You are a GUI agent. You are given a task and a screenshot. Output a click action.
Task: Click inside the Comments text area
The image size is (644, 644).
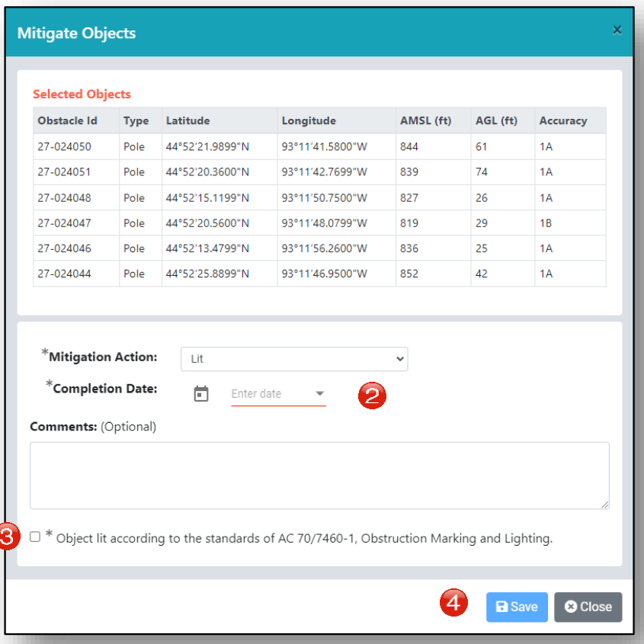[319, 476]
